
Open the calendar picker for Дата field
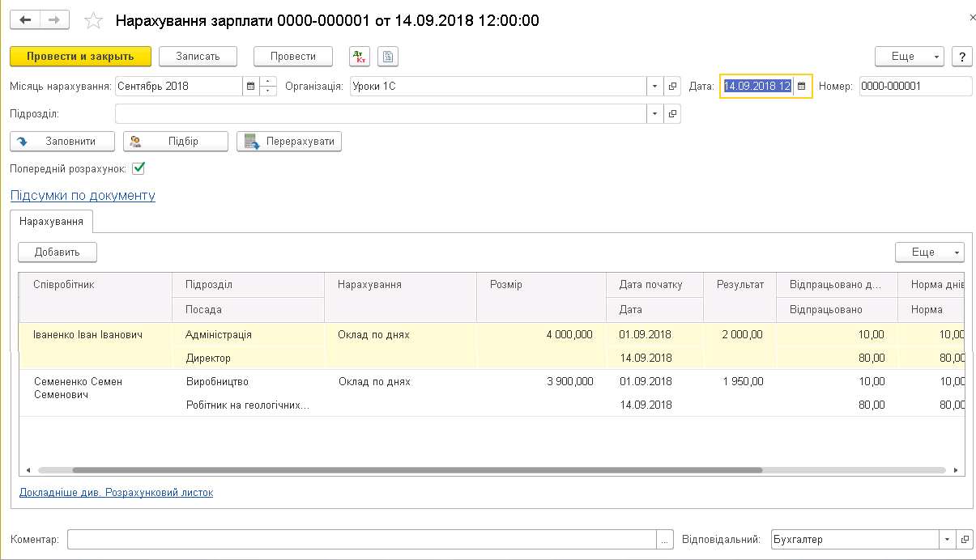tap(802, 86)
